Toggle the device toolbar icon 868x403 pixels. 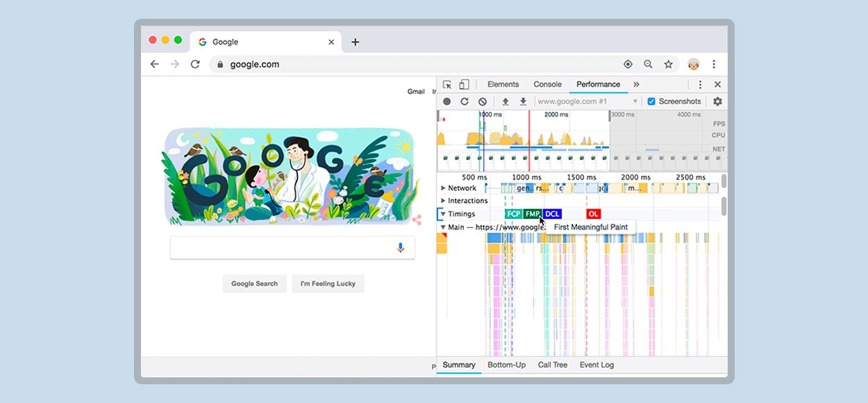(464, 85)
